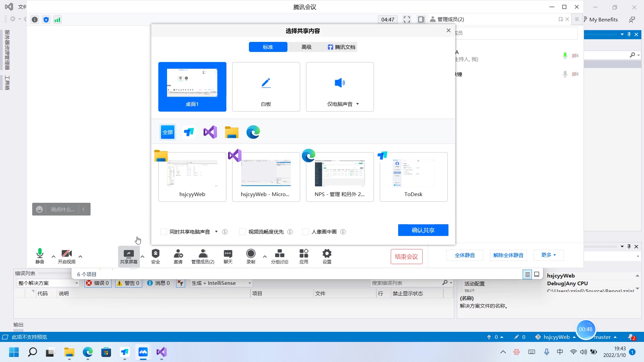Check 同时共享电脑声音 checkbox
The height and width of the screenshot is (362, 644).
164,232
